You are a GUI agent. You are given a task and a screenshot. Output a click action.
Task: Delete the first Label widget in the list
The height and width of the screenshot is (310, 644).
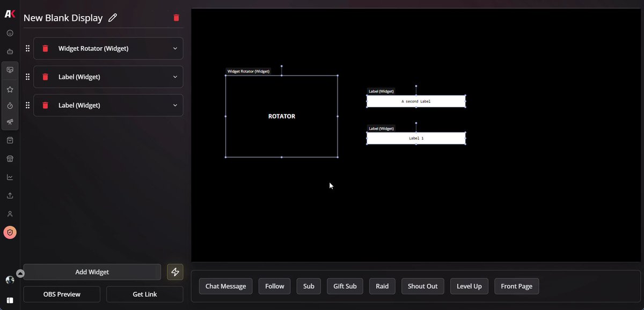coord(46,77)
